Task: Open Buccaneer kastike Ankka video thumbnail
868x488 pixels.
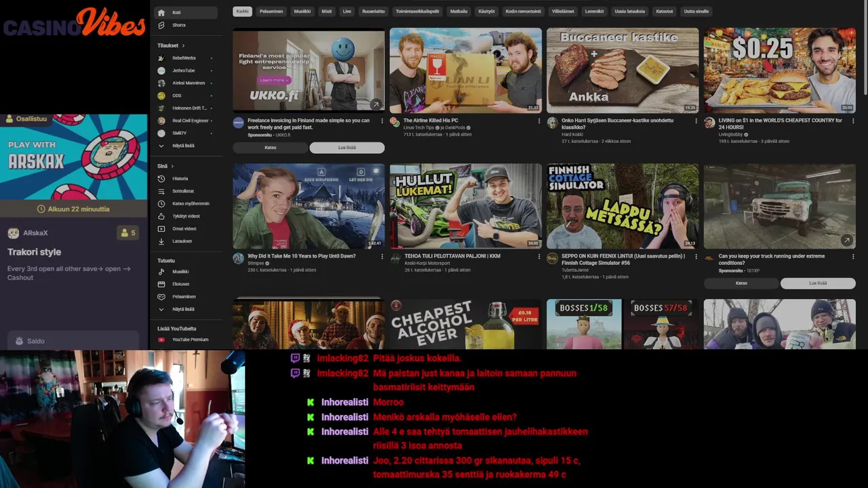Action: coord(623,70)
